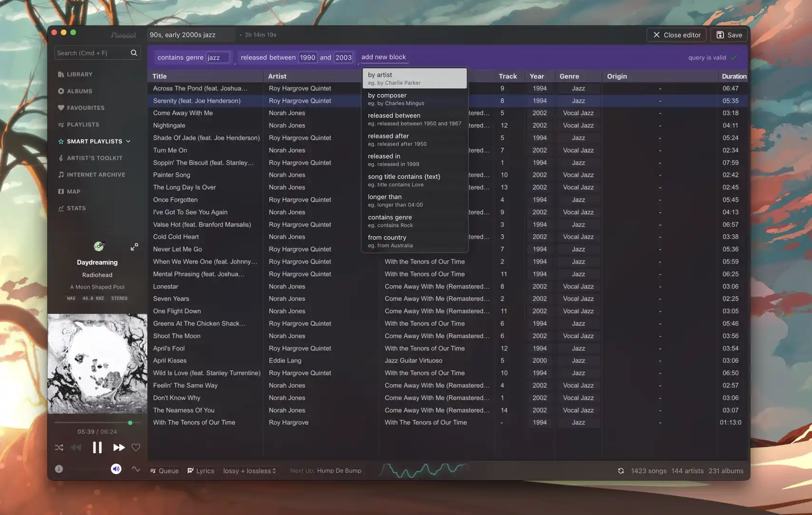
Task: Open the Playlists section
Action: point(78,124)
